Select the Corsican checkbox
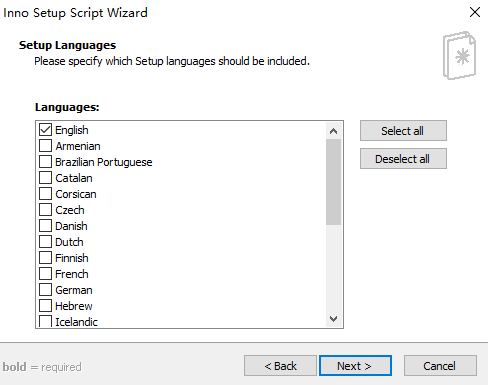488x385 pixels. (45, 194)
